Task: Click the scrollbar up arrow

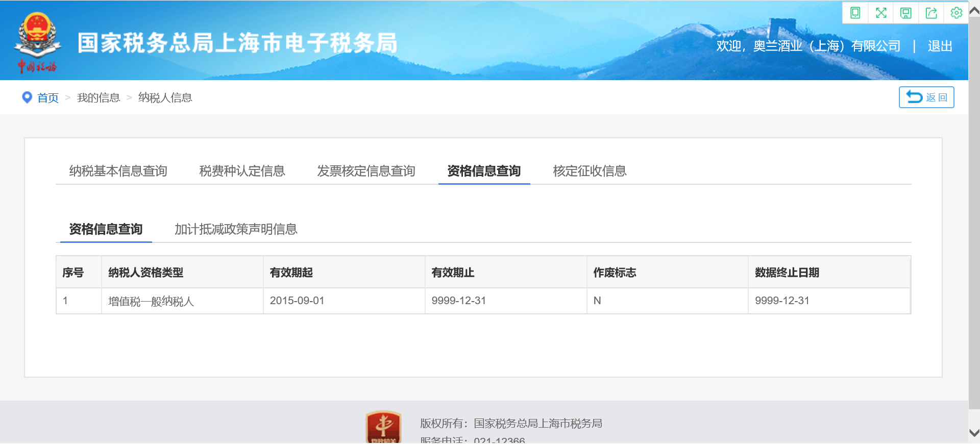Action: pyautogui.click(x=974, y=10)
